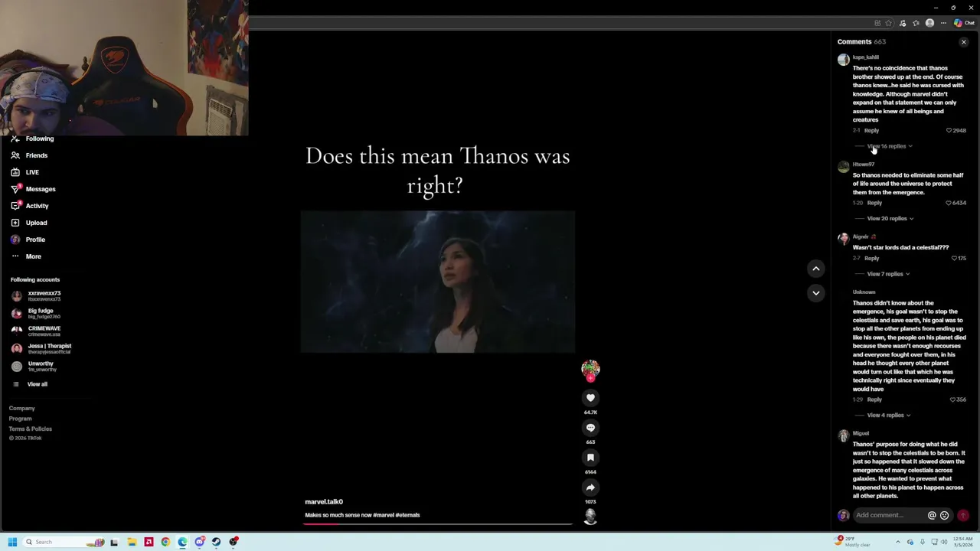The height and width of the screenshot is (551, 980).
Task: Open Big fudge following account
Action: pyautogui.click(x=37, y=314)
